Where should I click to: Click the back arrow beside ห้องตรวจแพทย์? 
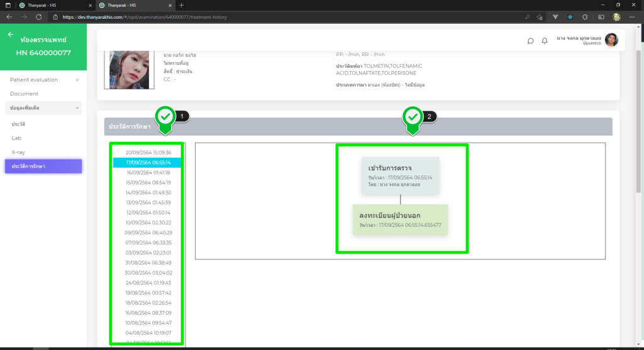coord(11,35)
